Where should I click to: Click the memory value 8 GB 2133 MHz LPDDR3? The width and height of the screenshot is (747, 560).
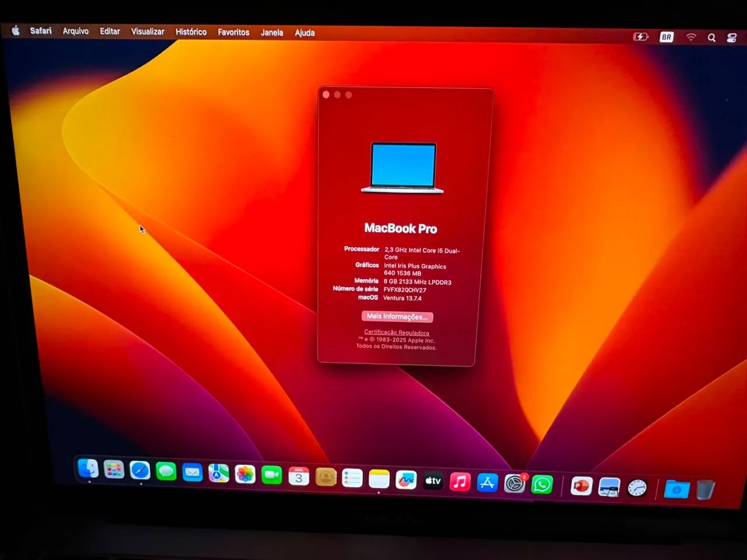pyautogui.click(x=417, y=282)
